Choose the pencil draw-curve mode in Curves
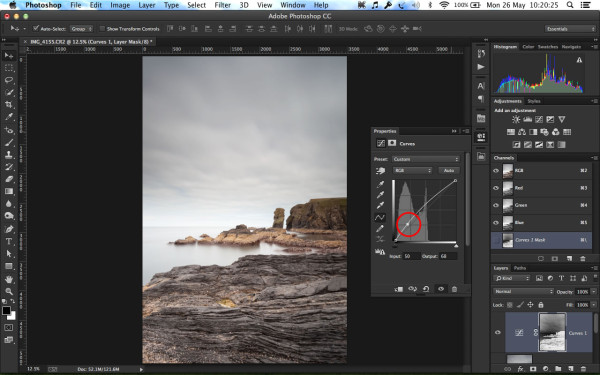 380,228
